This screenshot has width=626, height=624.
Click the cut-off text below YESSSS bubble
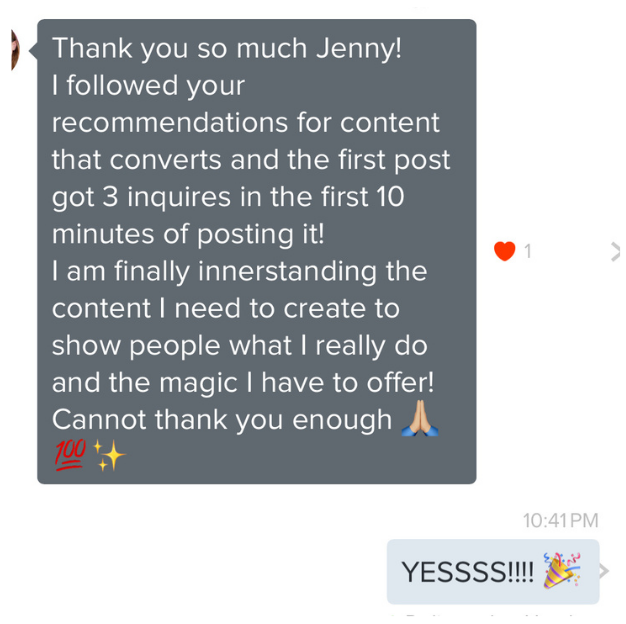(493, 615)
